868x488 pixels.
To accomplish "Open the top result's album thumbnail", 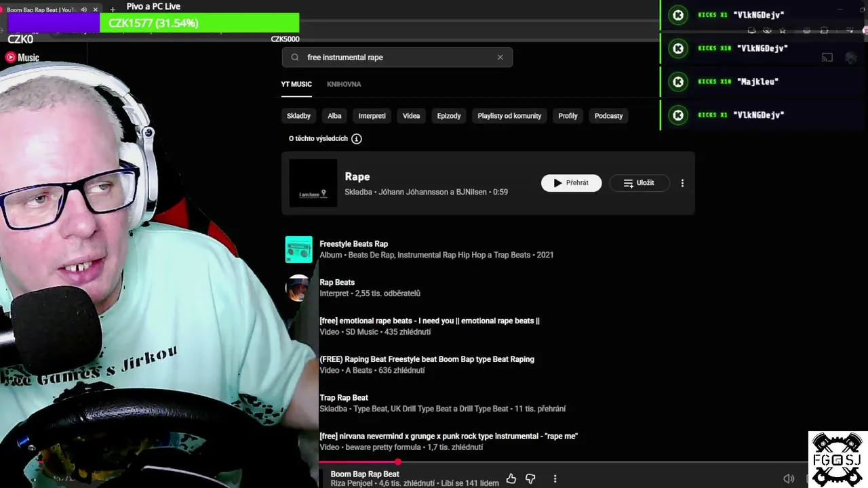I will coord(313,183).
